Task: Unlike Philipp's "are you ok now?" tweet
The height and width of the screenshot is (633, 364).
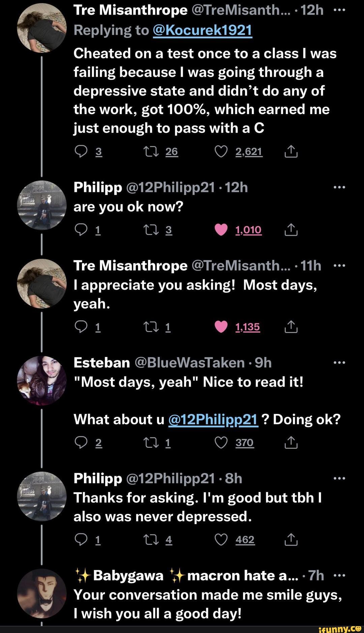Action: (221, 230)
